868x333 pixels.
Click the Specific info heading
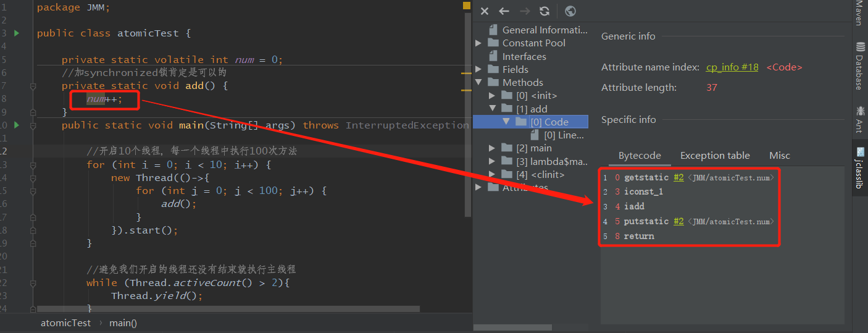point(628,119)
